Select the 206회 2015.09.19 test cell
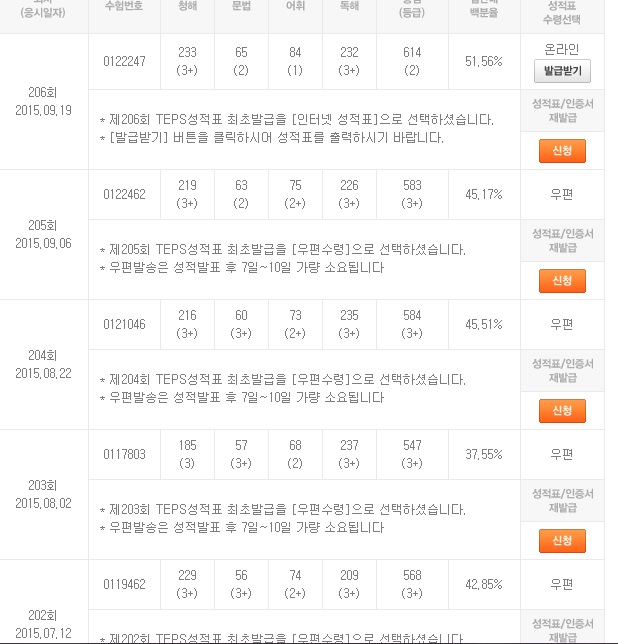The width and height of the screenshot is (618, 644). point(44,101)
